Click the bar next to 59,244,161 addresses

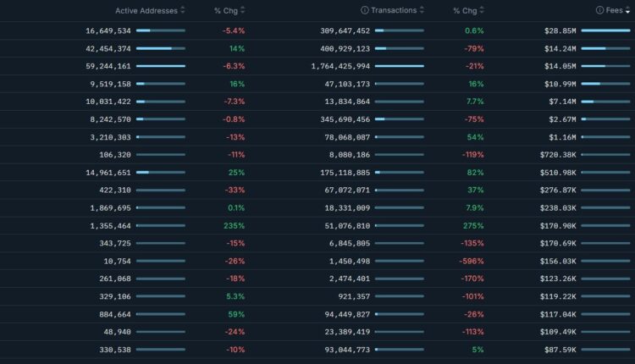(x=161, y=66)
